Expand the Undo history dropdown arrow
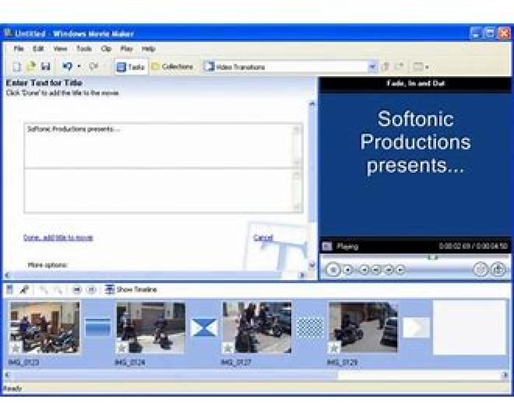Image resolution: width=514 pixels, height=420 pixels. click(x=79, y=67)
